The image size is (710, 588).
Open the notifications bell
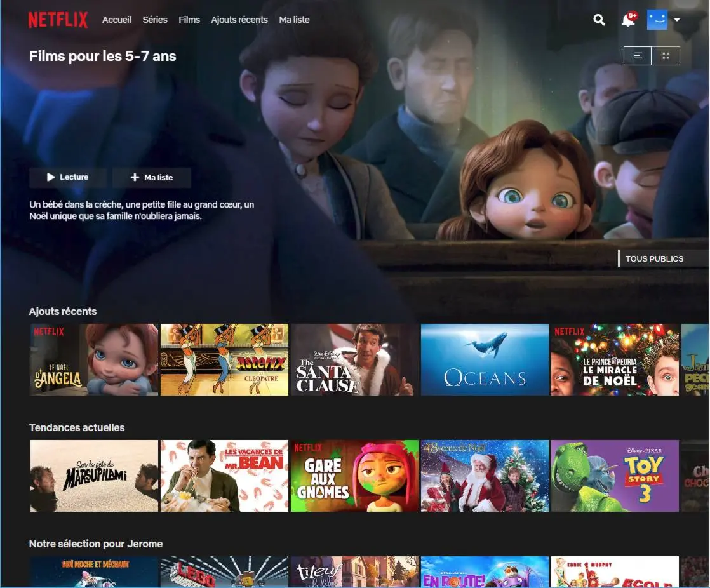[629, 20]
